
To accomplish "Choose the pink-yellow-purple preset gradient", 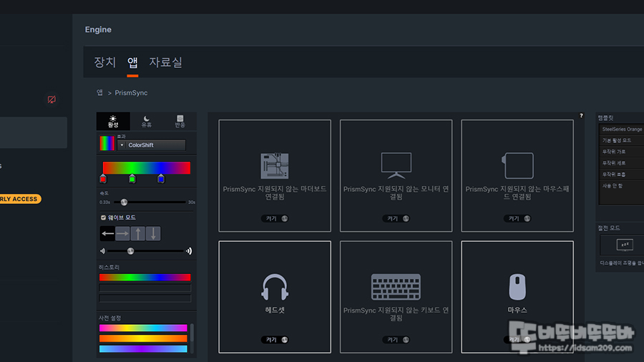I will point(143,328).
